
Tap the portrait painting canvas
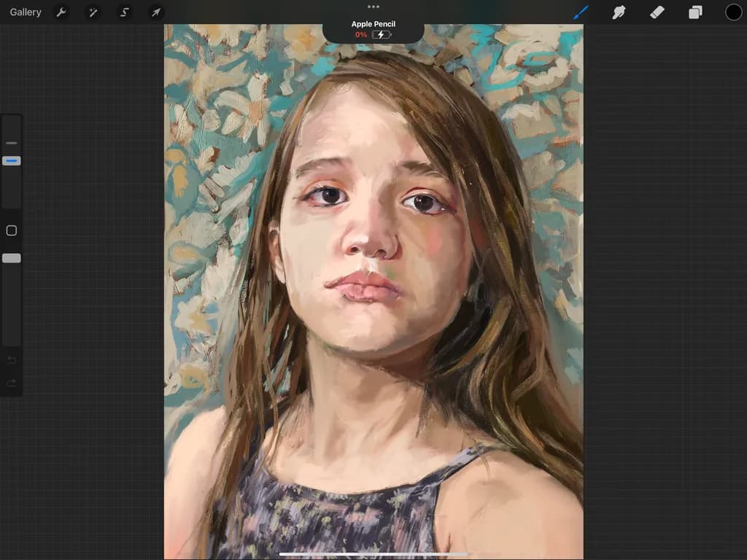(x=373, y=292)
